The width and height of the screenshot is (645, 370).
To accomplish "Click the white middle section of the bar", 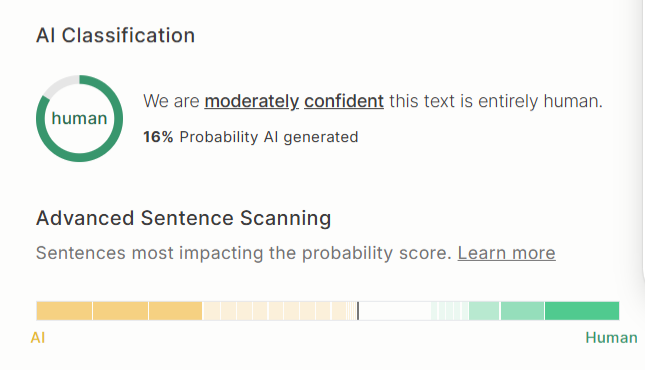I will tap(395, 311).
